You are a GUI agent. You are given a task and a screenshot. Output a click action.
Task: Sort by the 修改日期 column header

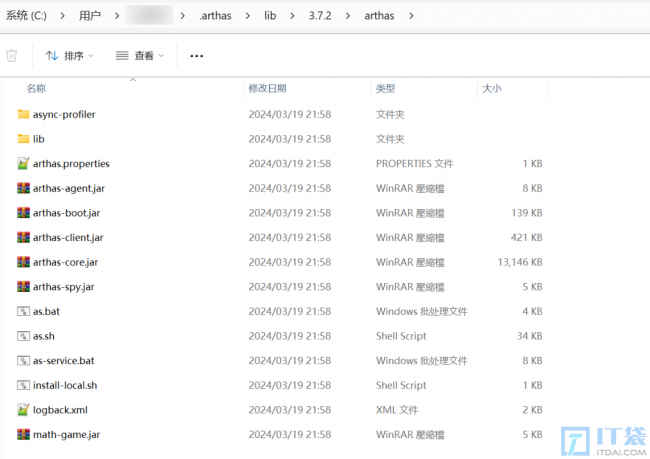tap(267, 88)
